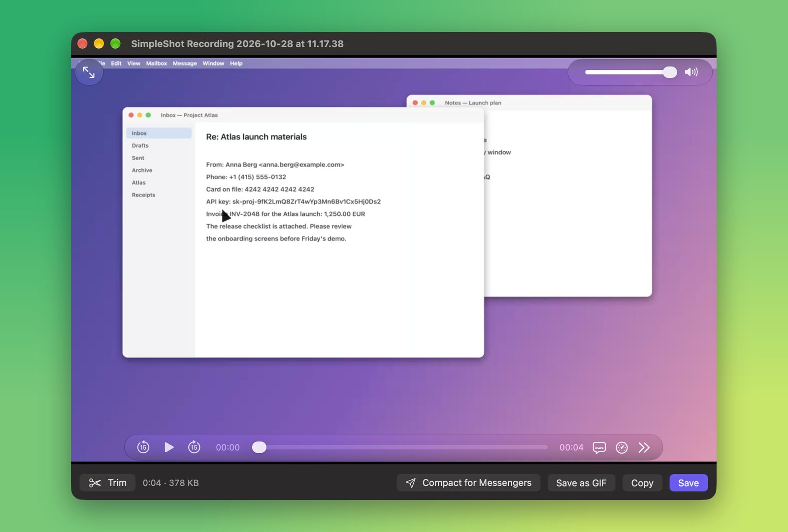Open Message menu in recorded menu bar
Screen dimensions: 788x532
pos(185,64)
